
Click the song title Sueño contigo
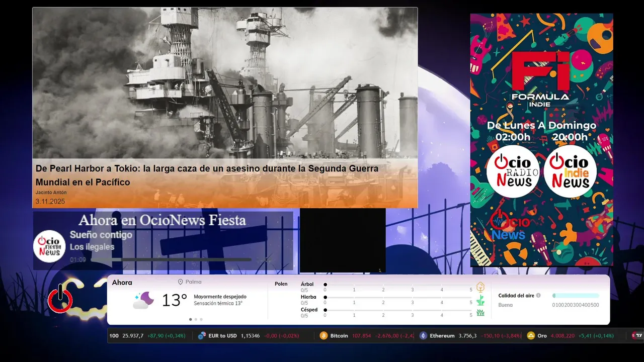pos(101,235)
